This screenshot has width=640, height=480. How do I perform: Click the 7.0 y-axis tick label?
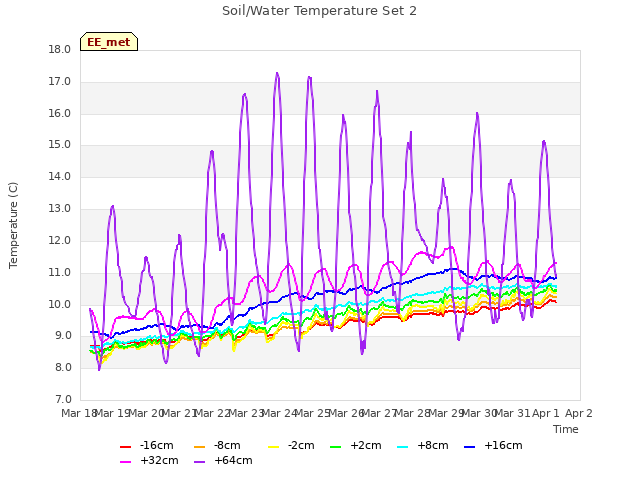coord(62,399)
